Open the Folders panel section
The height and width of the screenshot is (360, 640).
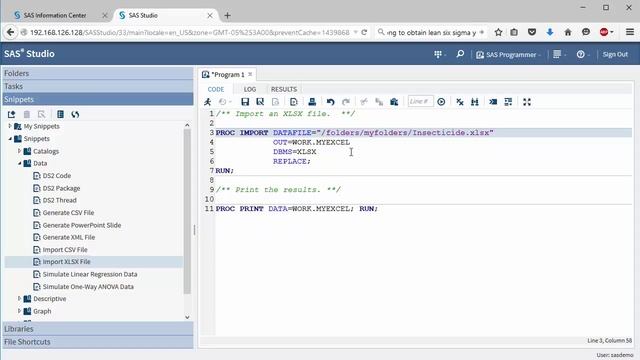[98, 73]
